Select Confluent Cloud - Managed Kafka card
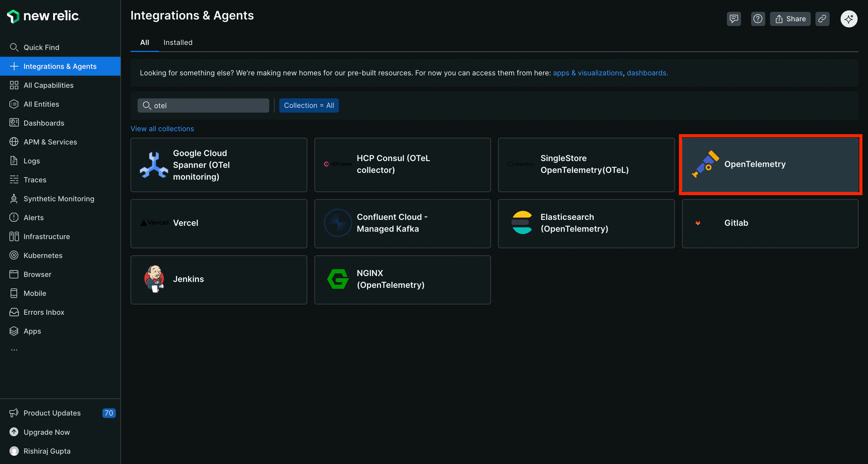Viewport: 868px width, 464px height. pos(403,223)
